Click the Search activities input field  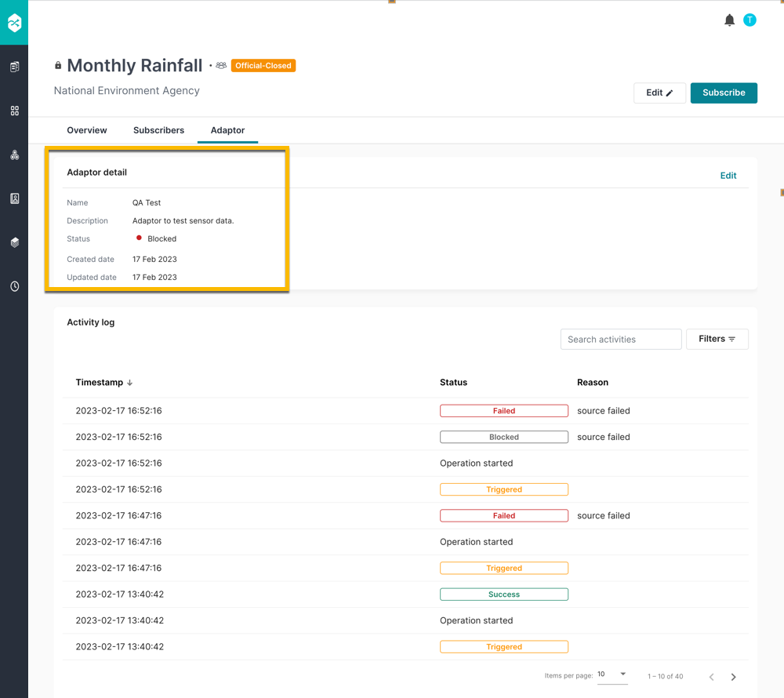620,339
